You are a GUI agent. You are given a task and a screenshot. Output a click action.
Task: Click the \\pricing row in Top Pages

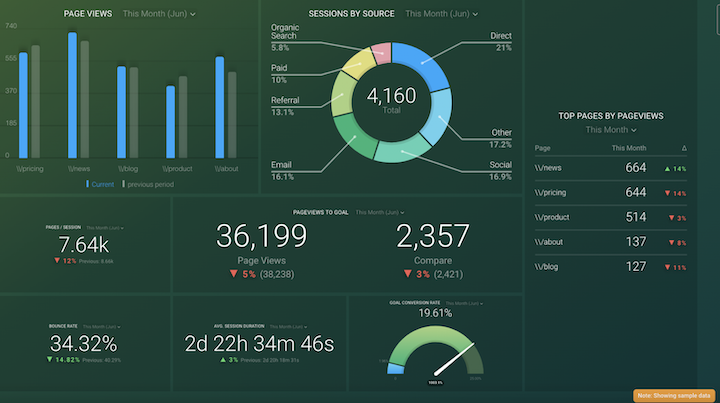coord(610,193)
